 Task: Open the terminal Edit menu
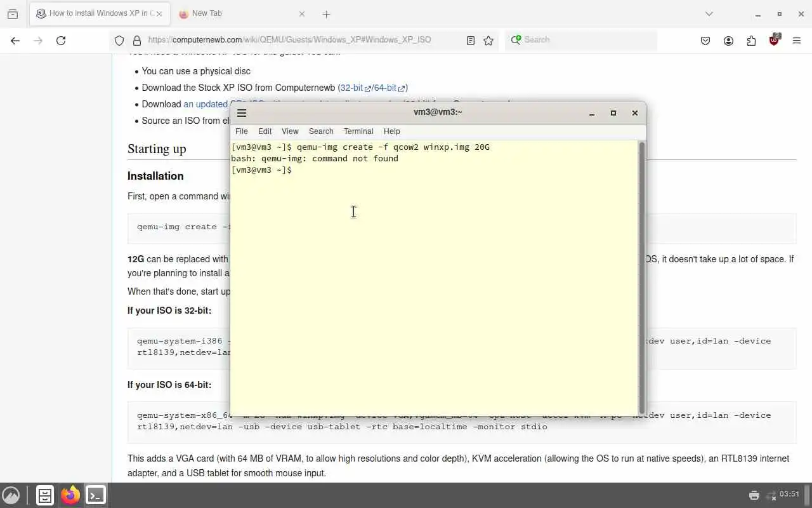tap(265, 131)
